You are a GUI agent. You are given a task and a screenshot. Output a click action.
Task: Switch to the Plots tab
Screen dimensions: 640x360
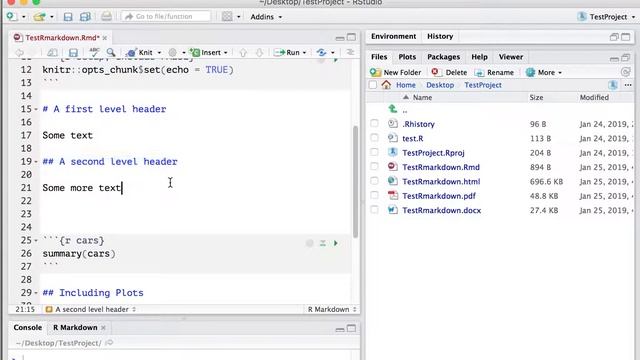[x=407, y=57]
